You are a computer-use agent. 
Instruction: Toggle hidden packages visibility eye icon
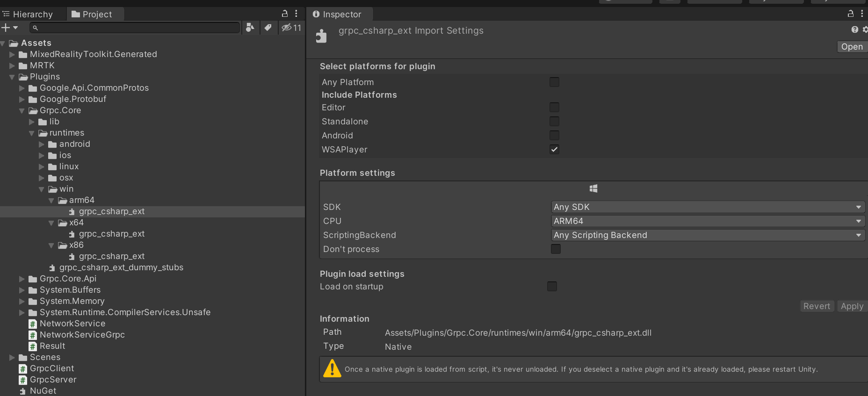pyautogui.click(x=287, y=28)
